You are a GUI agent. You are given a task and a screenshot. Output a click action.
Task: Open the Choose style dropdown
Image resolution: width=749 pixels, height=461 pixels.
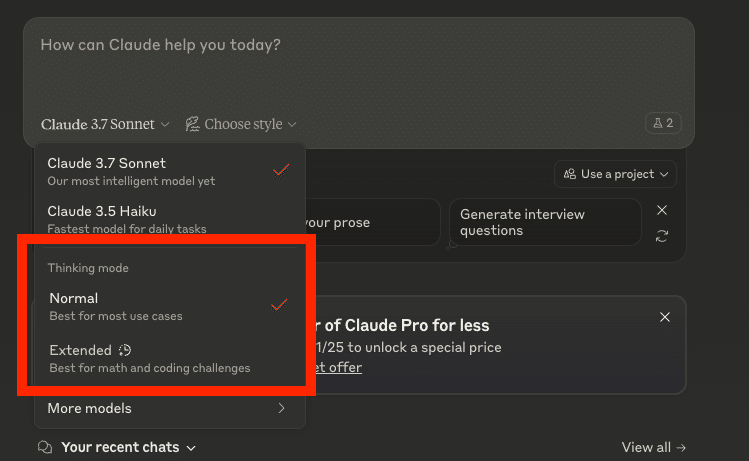(x=241, y=125)
